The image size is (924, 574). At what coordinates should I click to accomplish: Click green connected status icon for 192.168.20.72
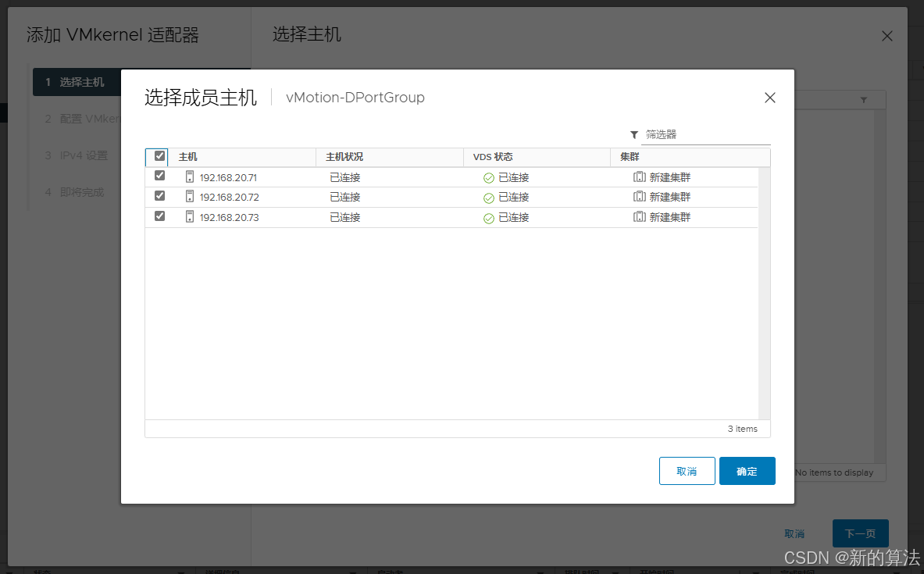[488, 198]
